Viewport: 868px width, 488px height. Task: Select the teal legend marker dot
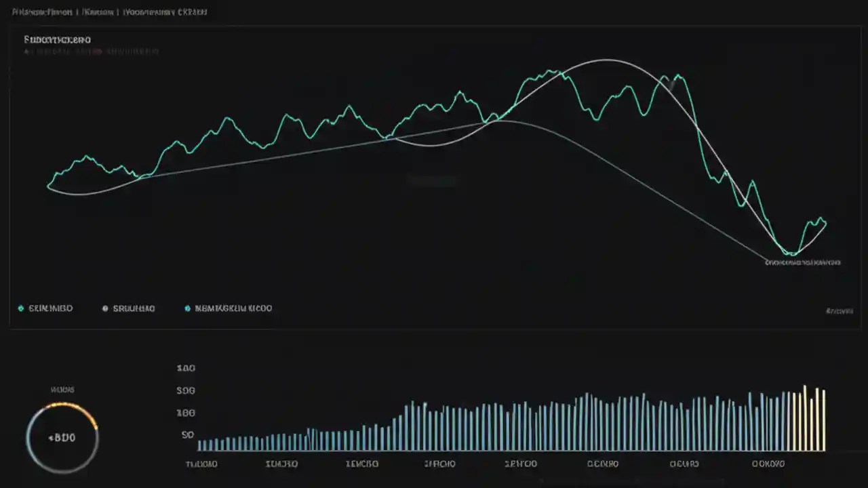pos(21,308)
